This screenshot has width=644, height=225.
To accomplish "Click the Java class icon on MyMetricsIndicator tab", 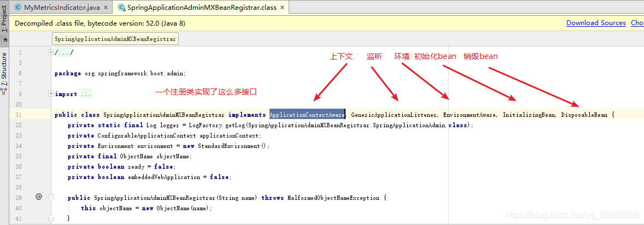I will [x=18, y=8].
